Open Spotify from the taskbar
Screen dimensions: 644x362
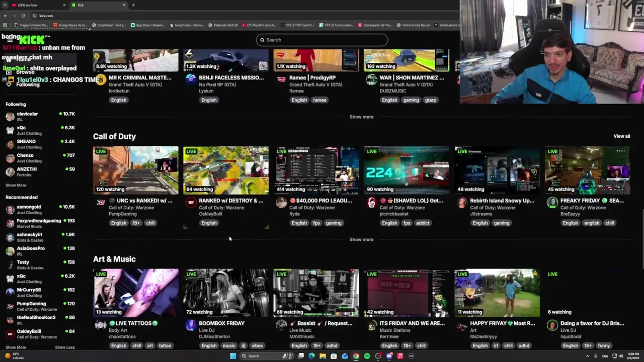(367, 356)
